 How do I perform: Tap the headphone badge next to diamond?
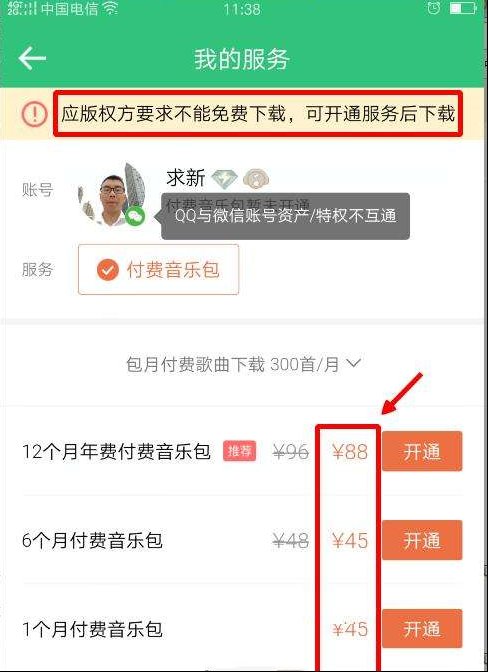point(256,179)
